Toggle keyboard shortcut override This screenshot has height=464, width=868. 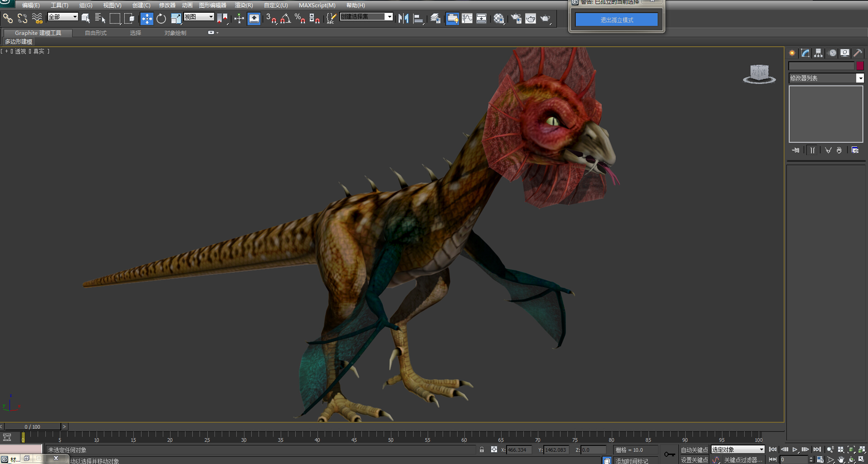[254, 18]
